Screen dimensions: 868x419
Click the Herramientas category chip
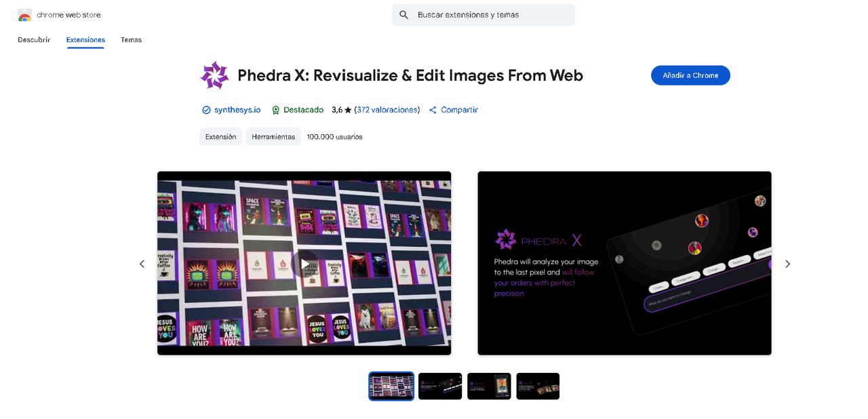click(x=273, y=137)
